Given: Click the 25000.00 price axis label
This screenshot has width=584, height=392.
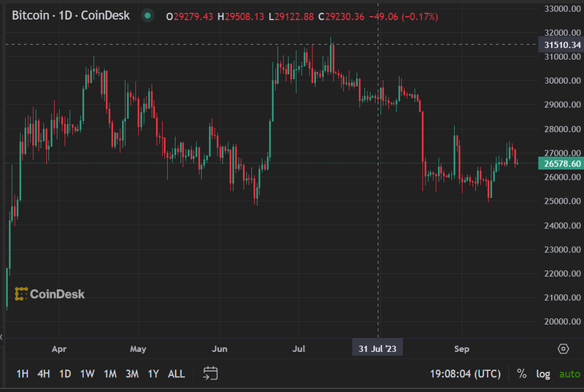Looking at the screenshot, I should tap(562, 201).
